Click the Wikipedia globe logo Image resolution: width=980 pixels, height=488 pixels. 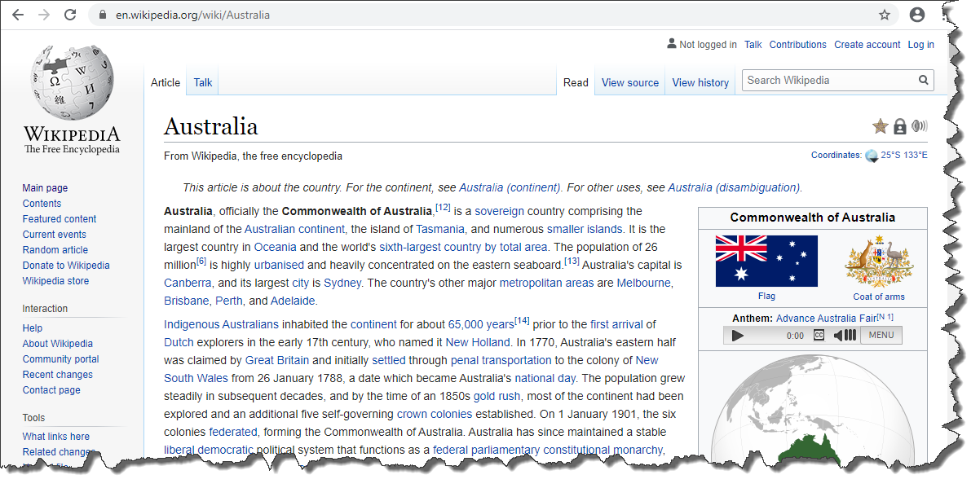pos(72,84)
